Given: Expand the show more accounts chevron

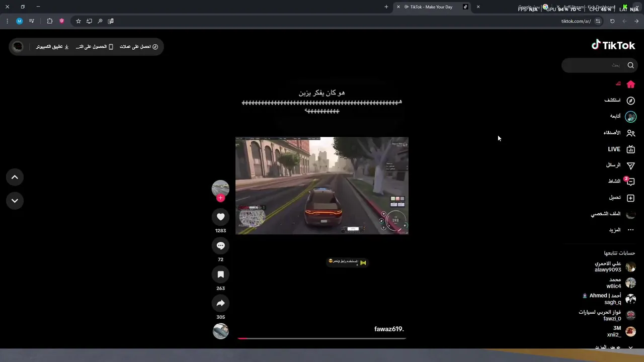Looking at the screenshot, I should (x=631, y=347).
